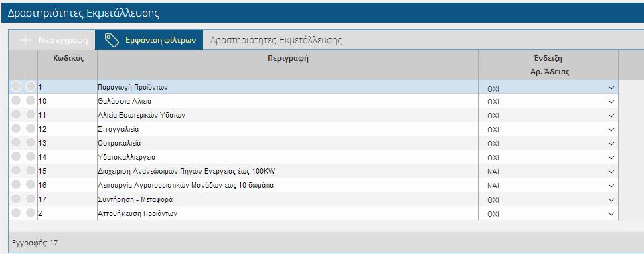The height and width of the screenshot is (254, 644).
Task: Select the Σπογγαλιεία description cell
Action: 288,129
